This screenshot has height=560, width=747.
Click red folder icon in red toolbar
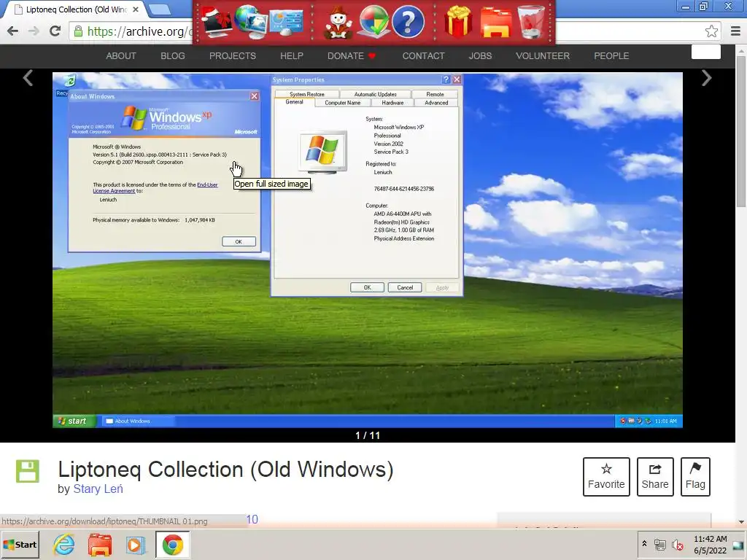click(496, 22)
